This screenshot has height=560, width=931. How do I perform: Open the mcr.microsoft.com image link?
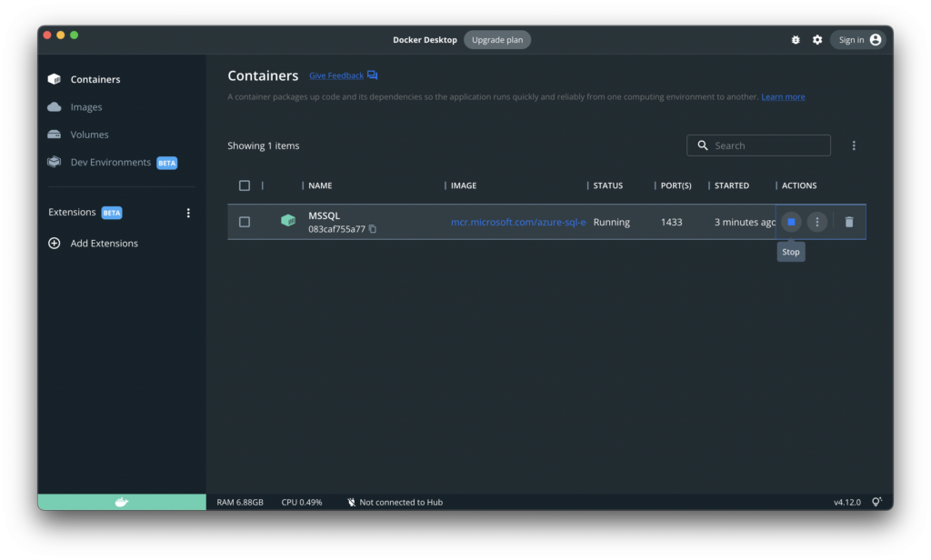(x=519, y=222)
